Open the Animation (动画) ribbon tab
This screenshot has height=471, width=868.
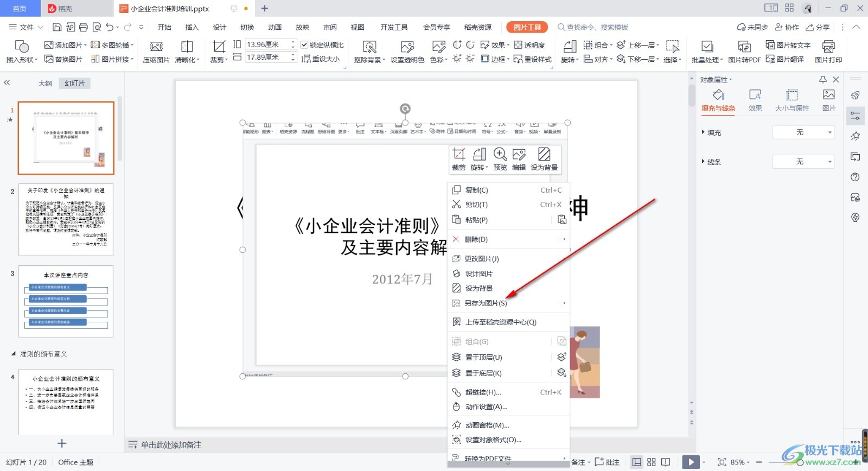pos(275,27)
